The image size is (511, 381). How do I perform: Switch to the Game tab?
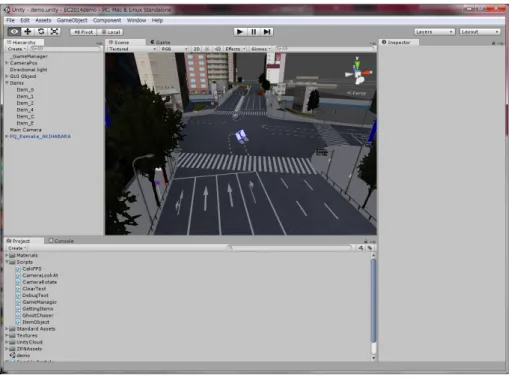coord(161,42)
